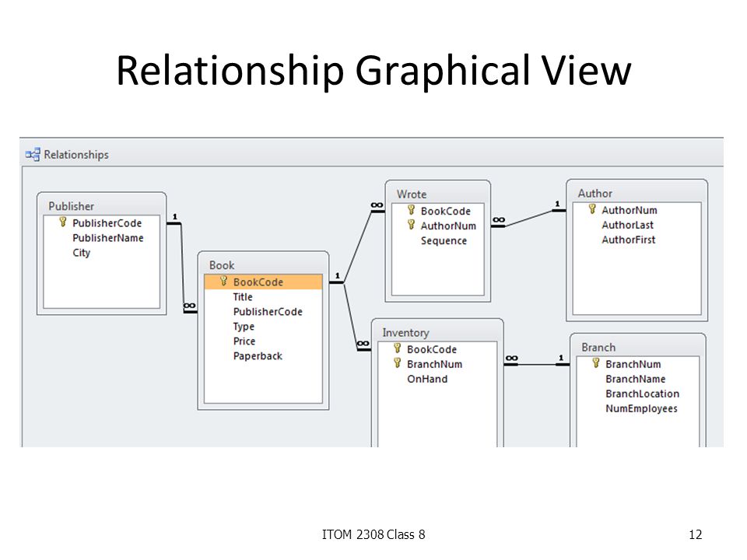Select AuthorNum field in Author table
Viewport: 747px width, 560px height.
click(x=637, y=210)
